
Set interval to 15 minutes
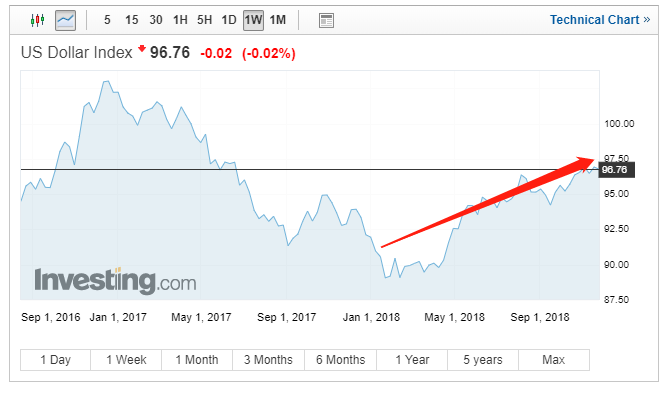point(132,20)
